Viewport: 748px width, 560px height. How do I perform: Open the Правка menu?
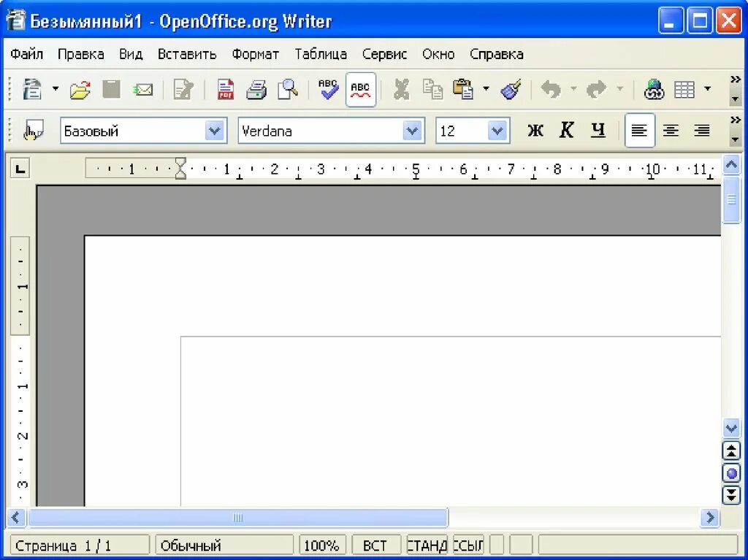pos(80,54)
